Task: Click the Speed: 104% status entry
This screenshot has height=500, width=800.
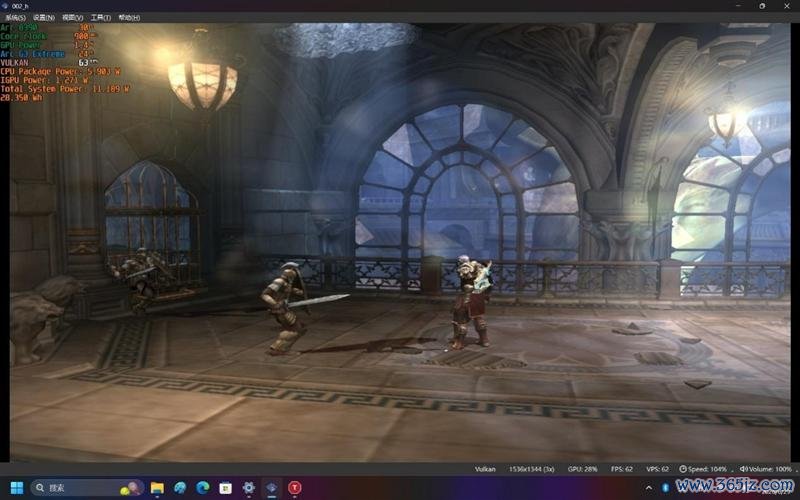Action: pyautogui.click(x=703, y=469)
